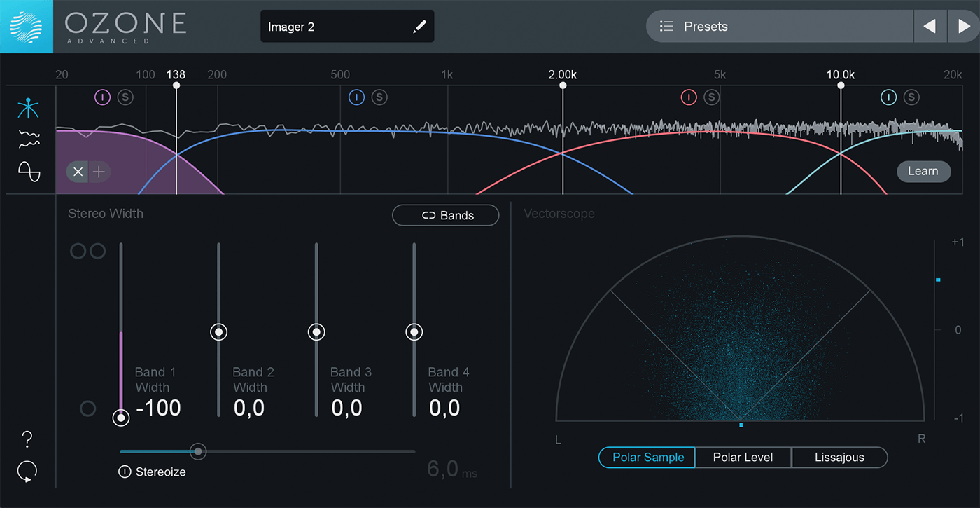This screenshot has width=980, height=508.
Task: Toggle bypass on Band 3 (red I)
Action: 689,97
